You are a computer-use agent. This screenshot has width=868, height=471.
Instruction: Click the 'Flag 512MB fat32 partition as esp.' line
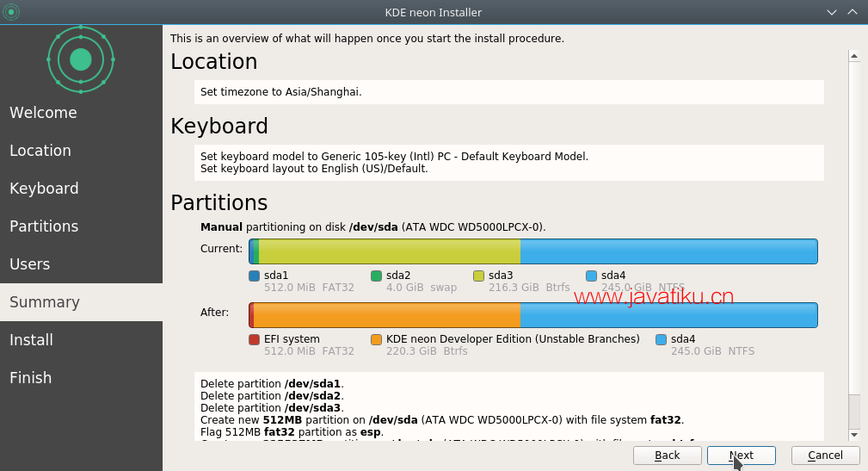tap(292, 432)
